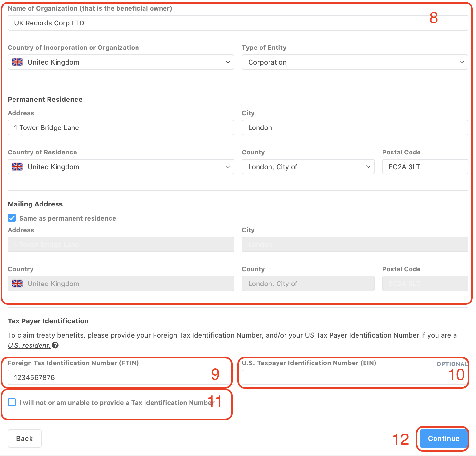
Task: Click the Name of Organization field
Action: [x=218, y=23]
